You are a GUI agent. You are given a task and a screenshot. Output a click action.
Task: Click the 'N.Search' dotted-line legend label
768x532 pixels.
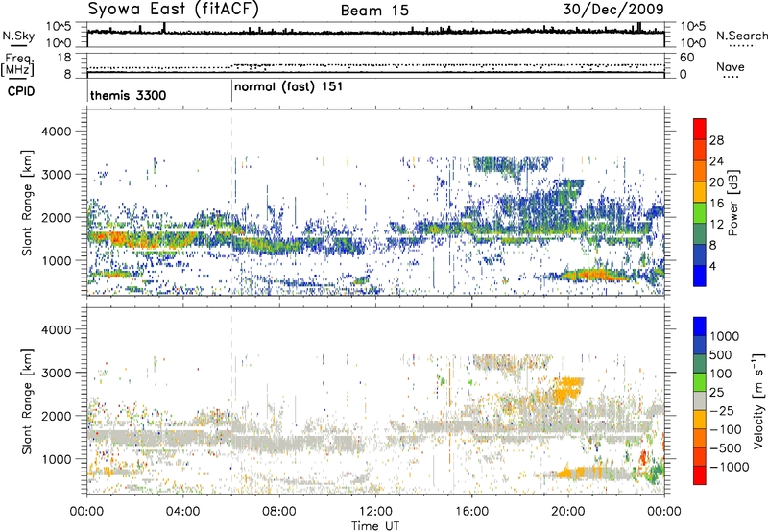pyautogui.click(x=741, y=36)
